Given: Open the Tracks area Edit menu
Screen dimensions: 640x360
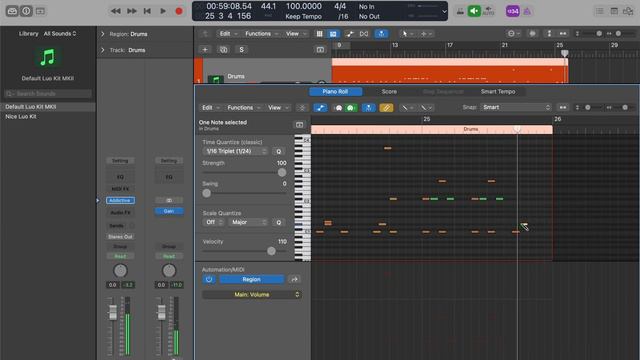Looking at the screenshot, I should 228,33.
